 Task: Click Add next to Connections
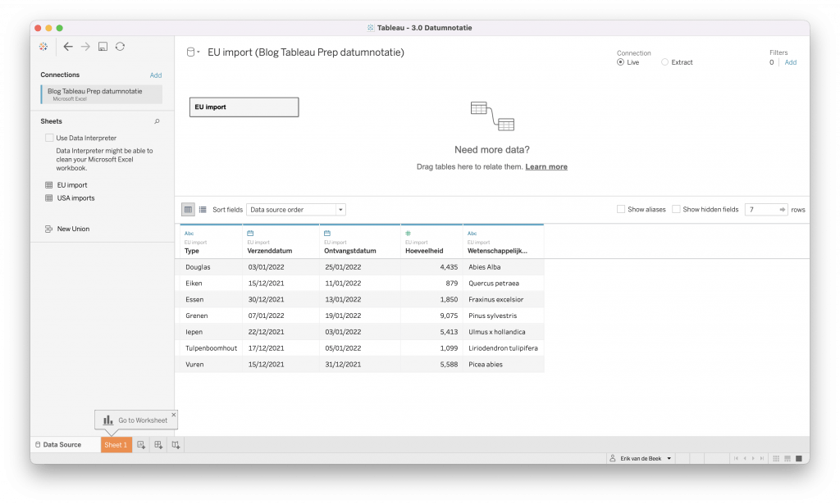[156, 75]
